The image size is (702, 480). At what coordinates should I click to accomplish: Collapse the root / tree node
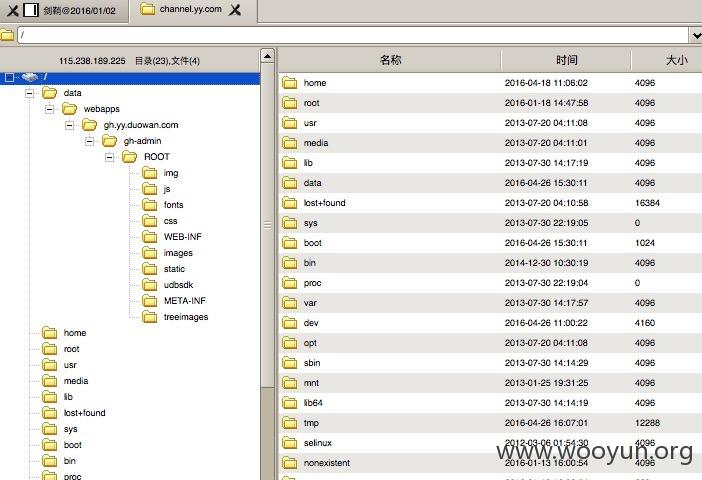click(x=9, y=77)
